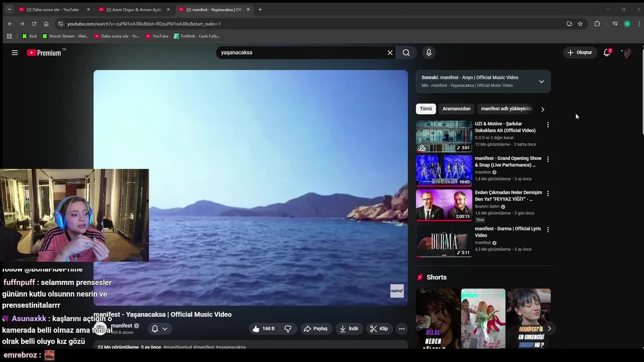Open the middle dancing Short thumbnail

483,318
